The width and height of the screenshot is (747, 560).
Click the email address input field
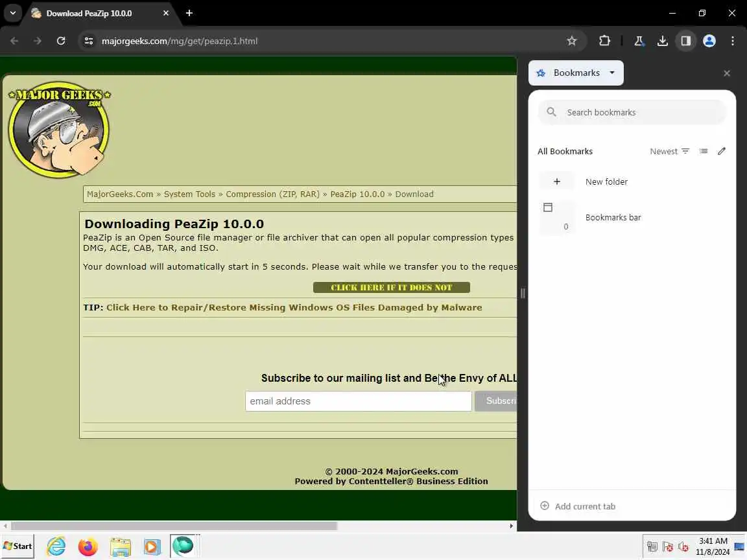click(358, 401)
